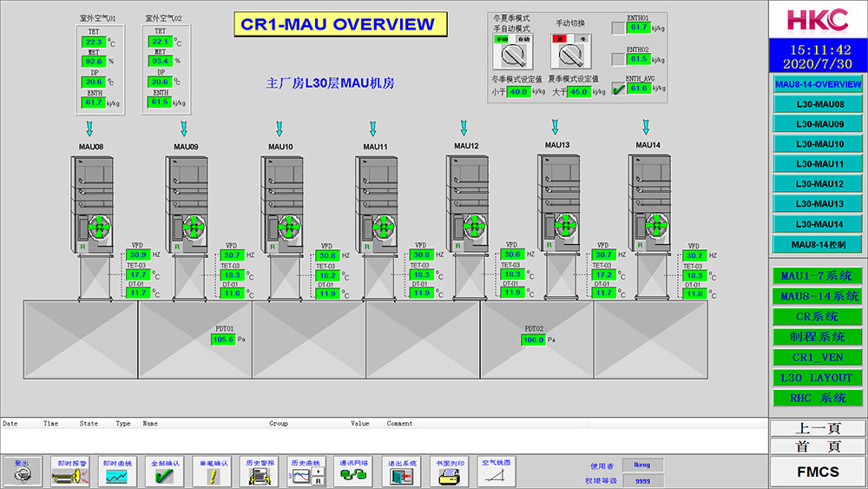Select L30-MAU11 in the navigation panel

click(819, 164)
